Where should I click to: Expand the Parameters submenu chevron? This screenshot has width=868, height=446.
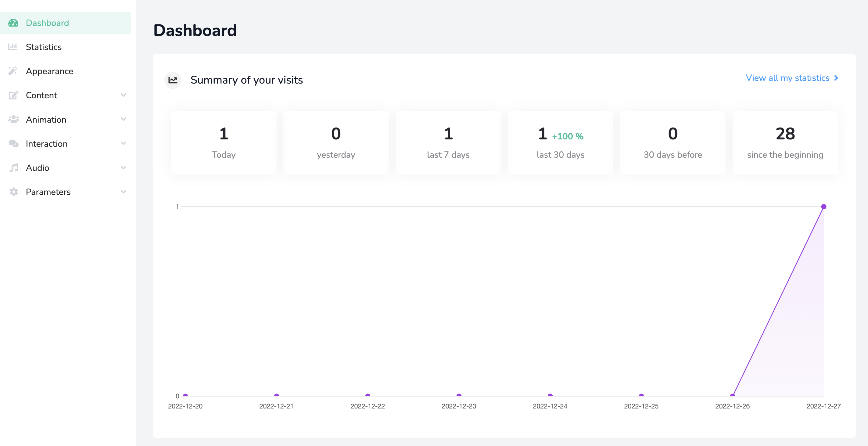click(123, 192)
